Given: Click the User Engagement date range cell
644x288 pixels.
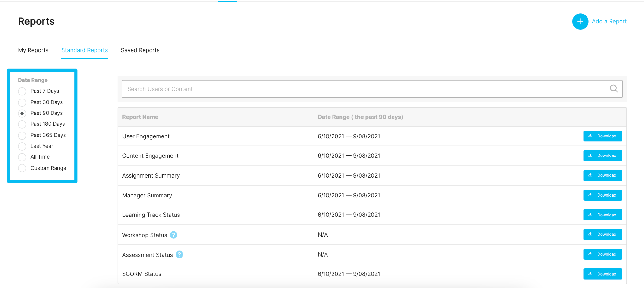Looking at the screenshot, I should [349, 136].
